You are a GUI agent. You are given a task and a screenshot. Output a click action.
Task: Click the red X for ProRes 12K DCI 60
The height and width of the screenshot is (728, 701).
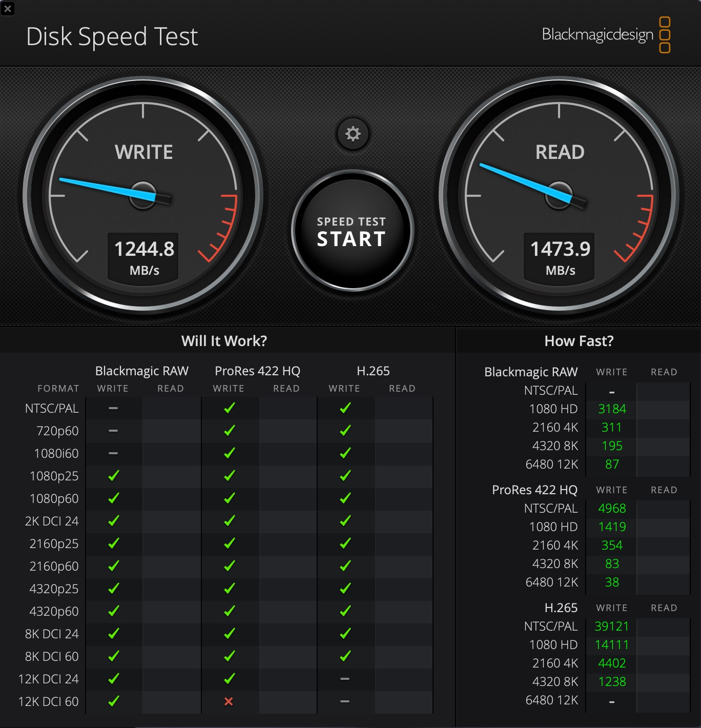point(229,701)
